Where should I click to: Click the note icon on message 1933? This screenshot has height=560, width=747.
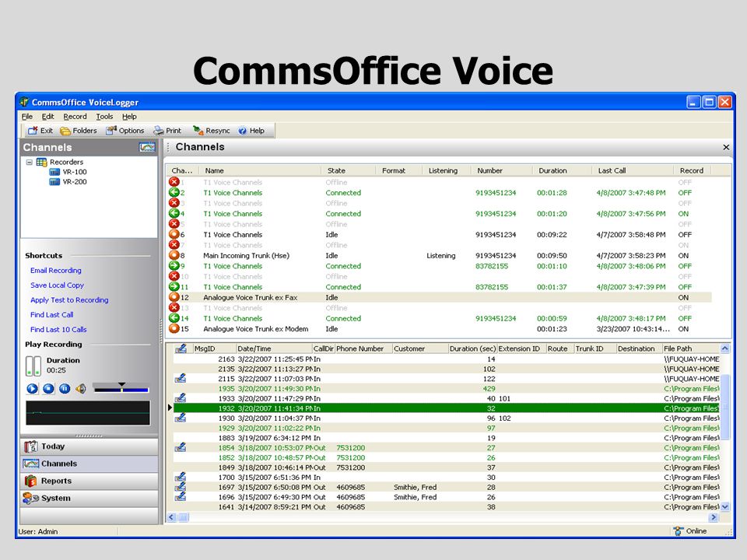[180, 398]
